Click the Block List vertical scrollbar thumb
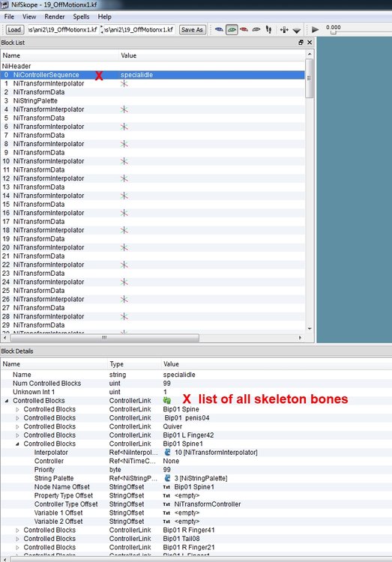 (x=309, y=78)
